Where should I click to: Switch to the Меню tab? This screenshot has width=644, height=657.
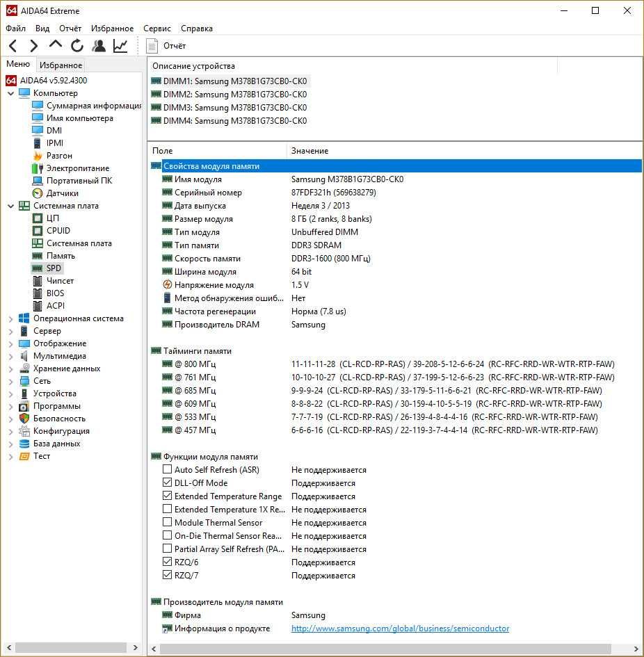tap(18, 64)
